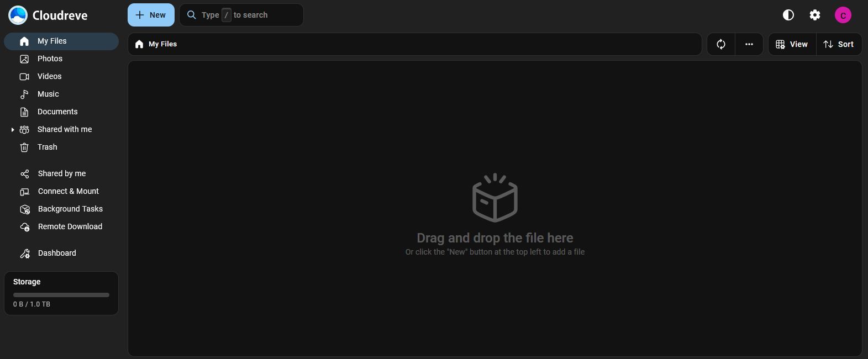Open the Trash bin icon
Viewport: 868px width, 359px height.
(24, 147)
